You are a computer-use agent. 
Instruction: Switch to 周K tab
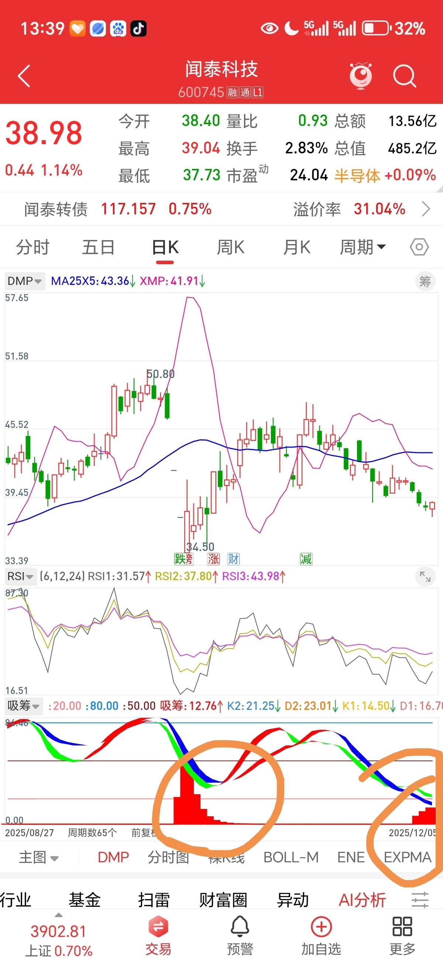231,247
